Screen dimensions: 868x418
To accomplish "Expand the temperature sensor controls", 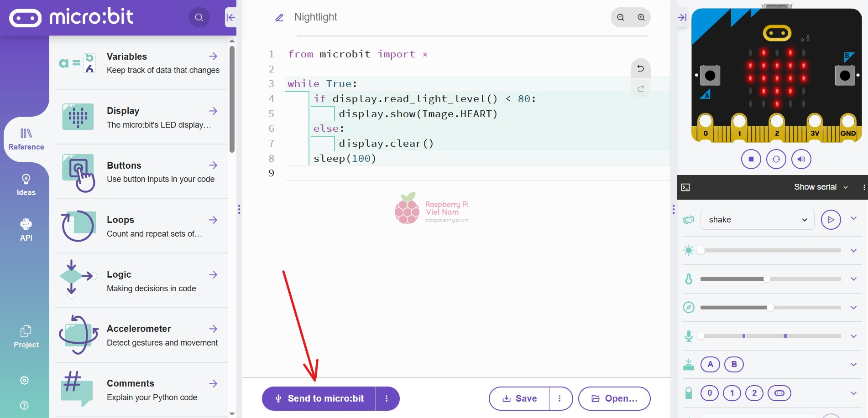I will (x=853, y=279).
